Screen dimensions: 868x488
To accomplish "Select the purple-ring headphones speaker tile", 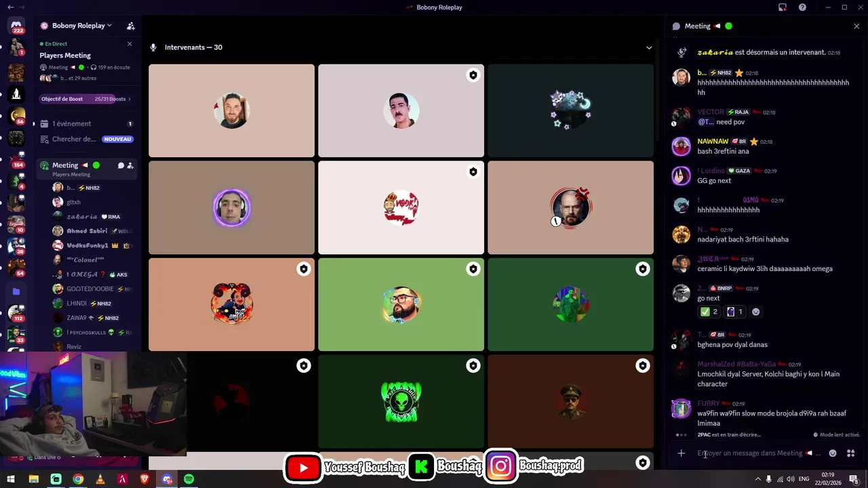I will [231, 207].
